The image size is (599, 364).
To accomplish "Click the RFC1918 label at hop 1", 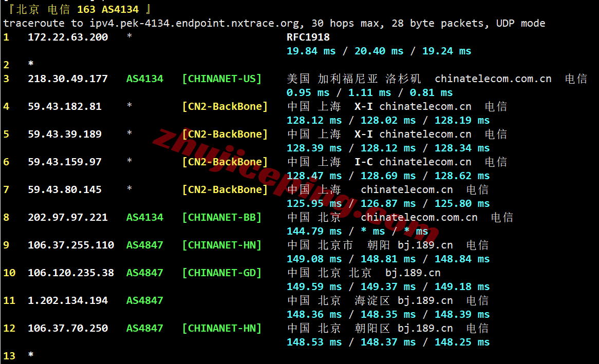I will point(308,37).
